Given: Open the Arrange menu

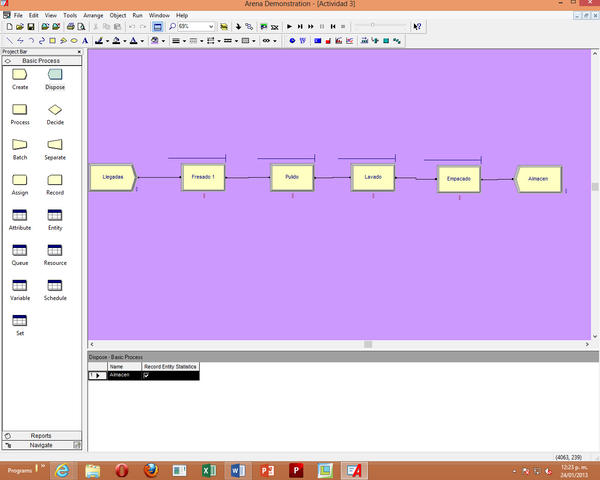Looking at the screenshot, I should tap(93, 15).
